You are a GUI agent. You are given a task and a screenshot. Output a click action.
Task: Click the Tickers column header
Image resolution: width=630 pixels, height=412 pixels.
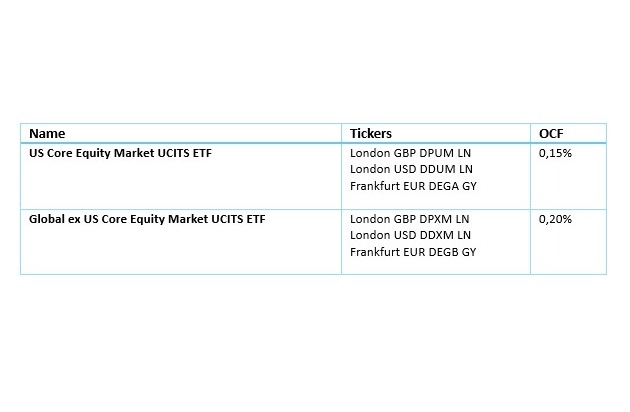[371, 133]
